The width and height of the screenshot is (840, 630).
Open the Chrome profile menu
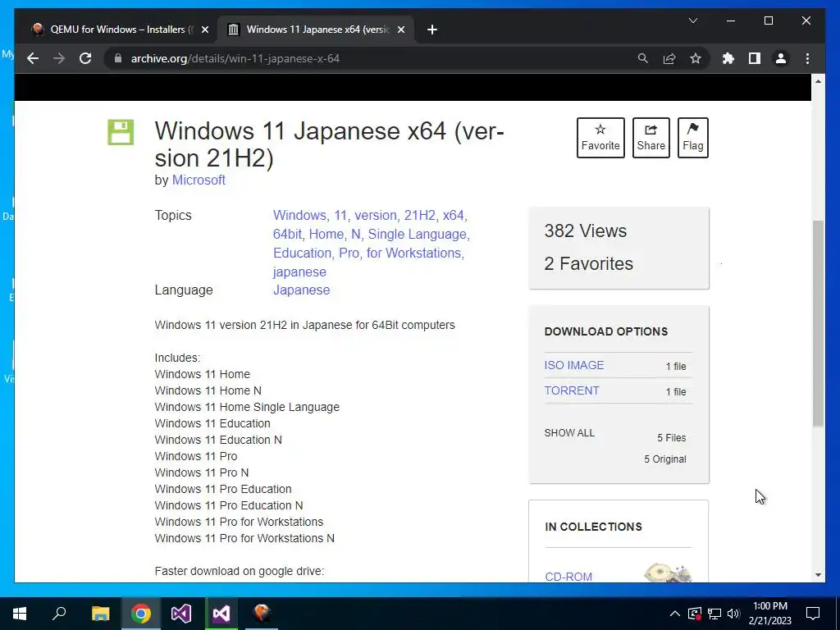781,58
